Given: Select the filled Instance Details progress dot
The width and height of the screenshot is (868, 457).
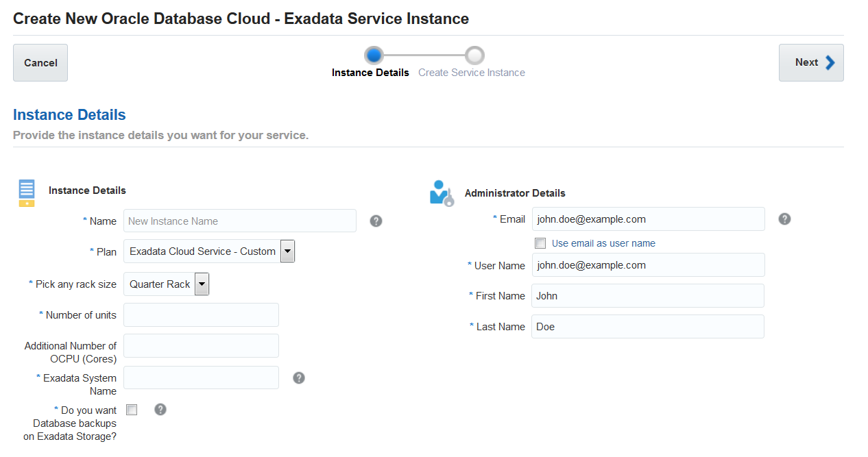Looking at the screenshot, I should click(x=373, y=55).
